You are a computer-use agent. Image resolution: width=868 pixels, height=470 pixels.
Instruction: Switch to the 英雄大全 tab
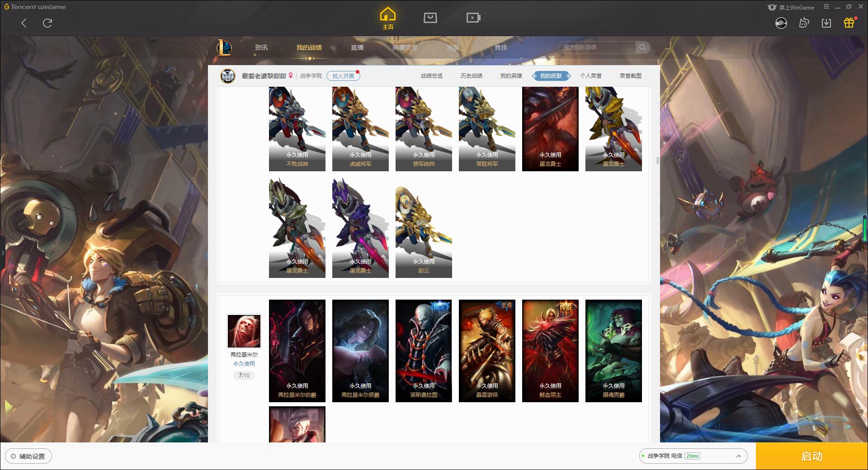pyautogui.click(x=405, y=47)
